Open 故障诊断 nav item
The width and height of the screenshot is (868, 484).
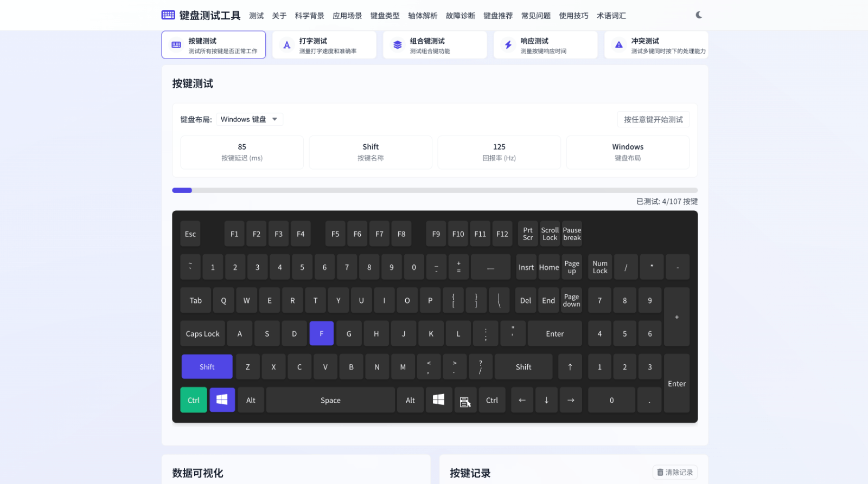461,16
